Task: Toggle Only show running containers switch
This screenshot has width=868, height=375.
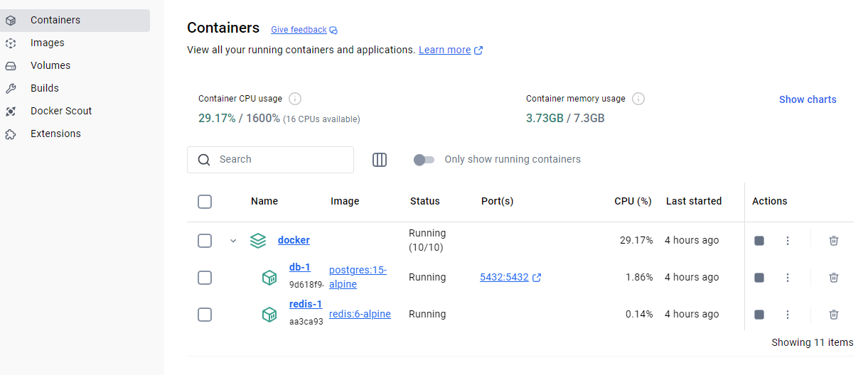Action: [x=424, y=160]
